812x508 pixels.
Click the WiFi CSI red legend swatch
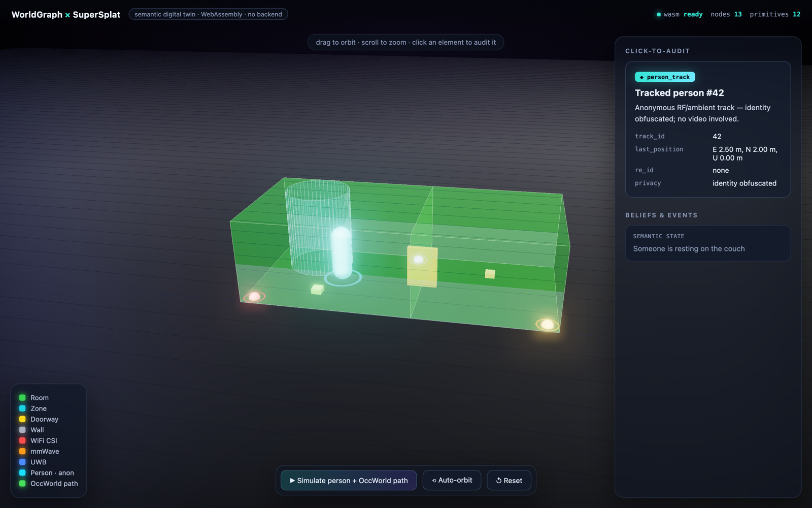click(x=22, y=440)
